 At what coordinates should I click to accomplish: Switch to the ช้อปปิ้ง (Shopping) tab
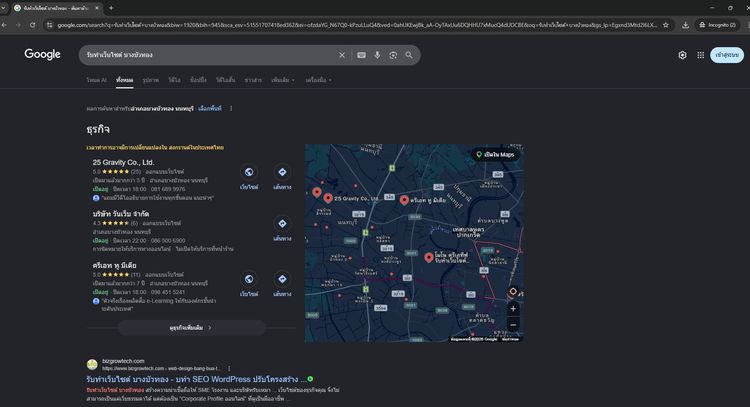pyautogui.click(x=199, y=80)
